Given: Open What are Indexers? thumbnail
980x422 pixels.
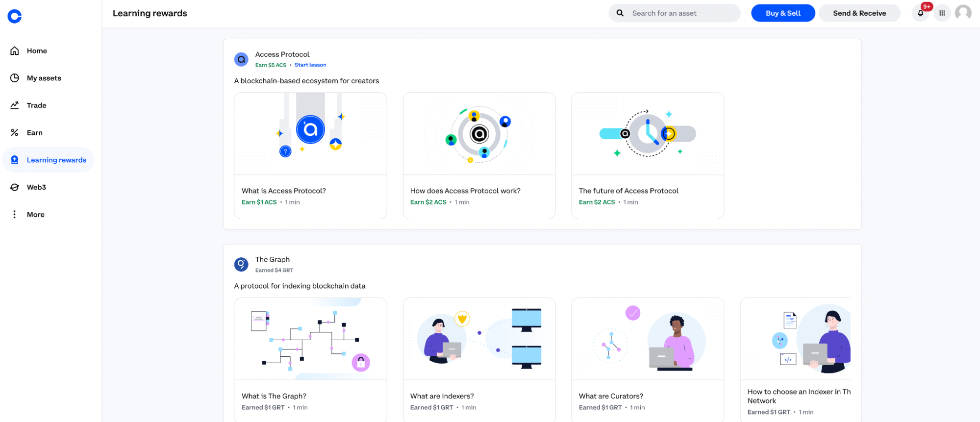Looking at the screenshot, I should click(479, 339).
